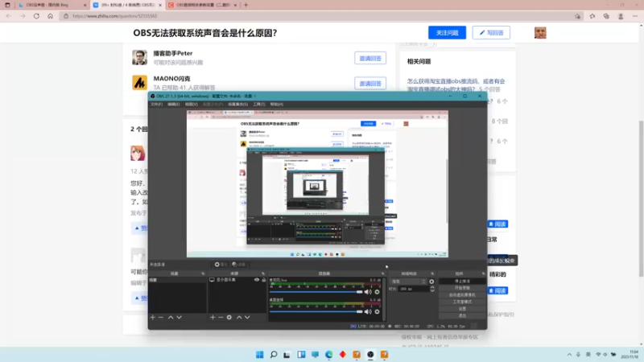Open scene transition type dropdown
644x362 pixels.
coord(409,282)
